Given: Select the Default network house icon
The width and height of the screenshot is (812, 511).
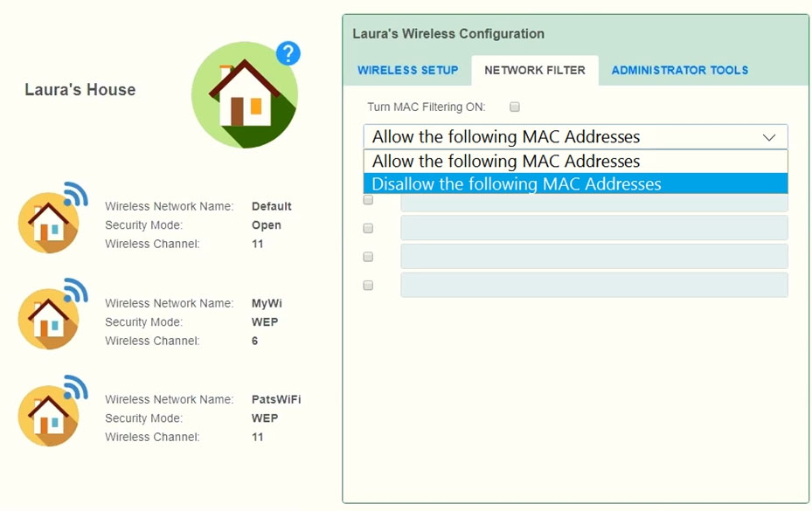Looking at the screenshot, I should point(49,222).
